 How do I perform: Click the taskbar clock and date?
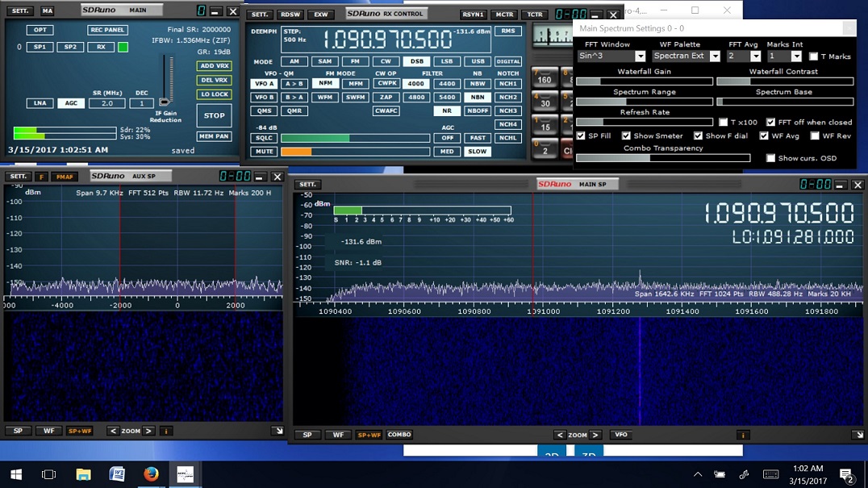click(x=807, y=475)
